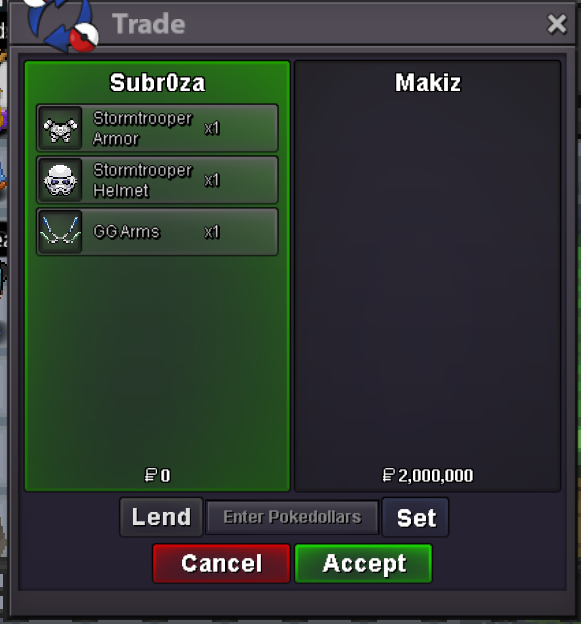Focus the Enter Pokedollars input field
The height and width of the screenshot is (624, 581).
292,517
